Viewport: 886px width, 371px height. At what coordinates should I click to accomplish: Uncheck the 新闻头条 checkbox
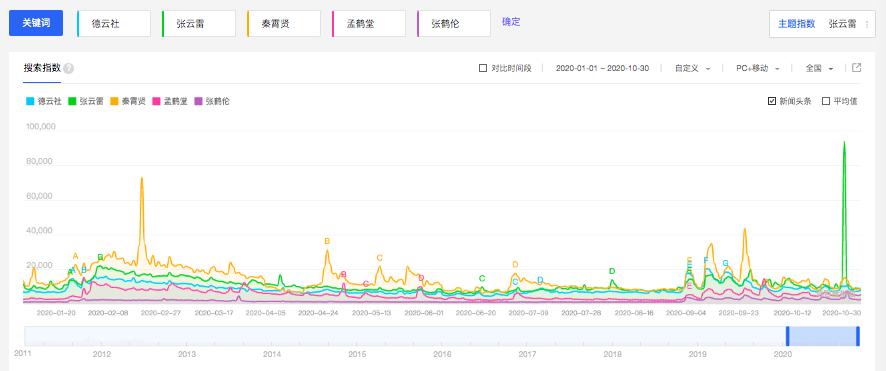coord(772,101)
